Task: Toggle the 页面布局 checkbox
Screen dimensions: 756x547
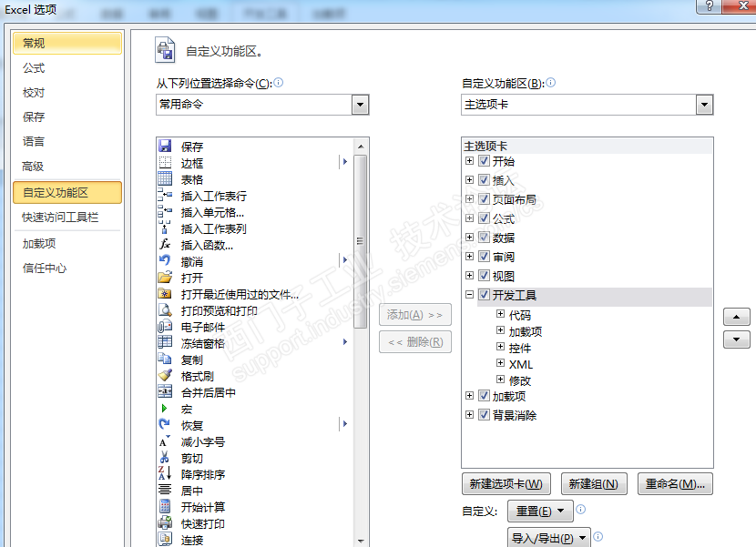Action: pyautogui.click(x=484, y=198)
